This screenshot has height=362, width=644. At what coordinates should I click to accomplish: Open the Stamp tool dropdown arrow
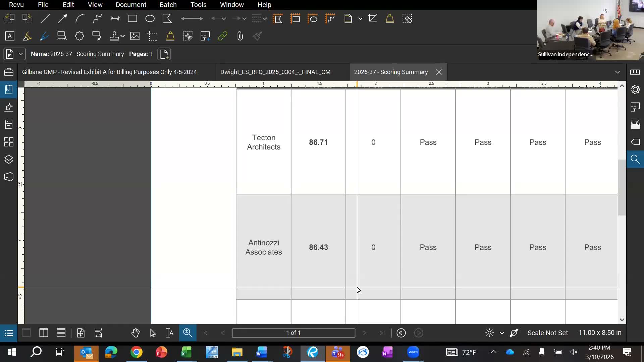(123, 36)
